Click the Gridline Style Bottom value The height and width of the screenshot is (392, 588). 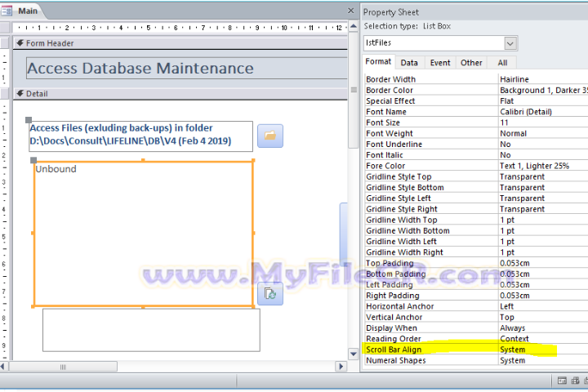click(x=543, y=188)
